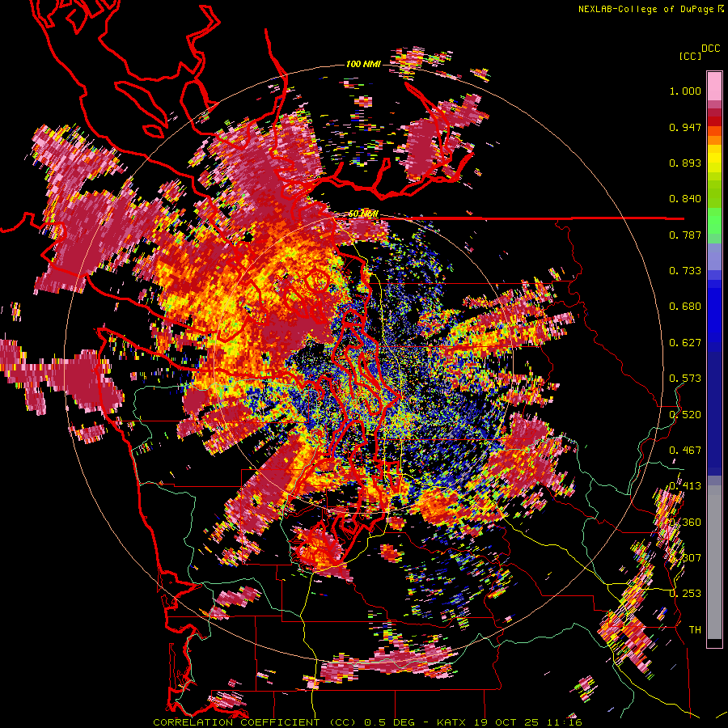Click the 0.947 scale value
Screen dimensions: 728x728
[x=685, y=127]
